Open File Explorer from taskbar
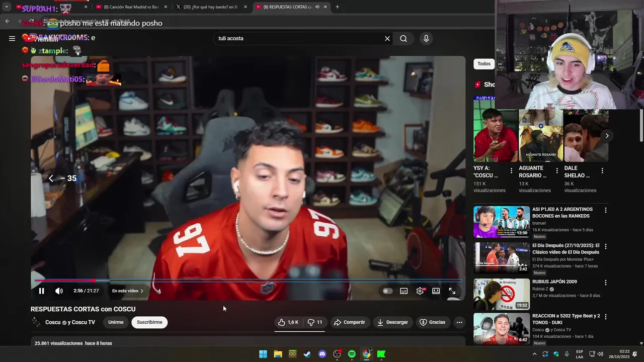The width and height of the screenshot is (644, 362). [x=278, y=354]
